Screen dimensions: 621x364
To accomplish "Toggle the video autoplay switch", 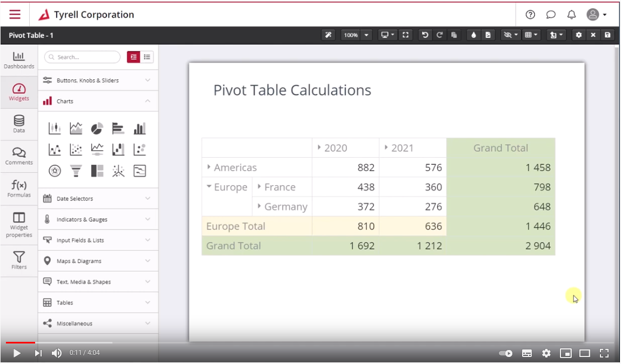I will click(x=506, y=353).
